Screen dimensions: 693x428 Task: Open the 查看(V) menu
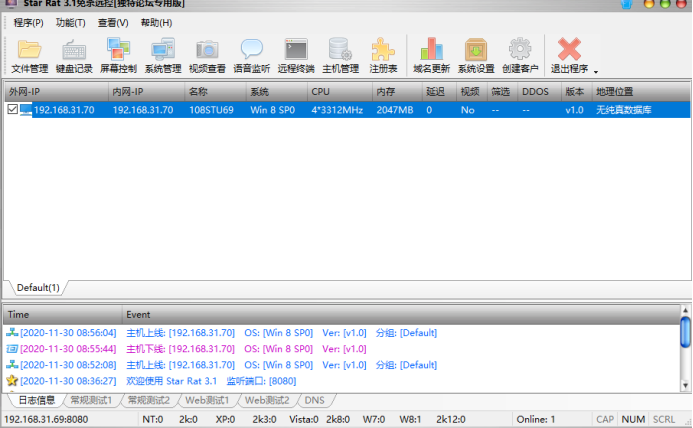point(113,23)
